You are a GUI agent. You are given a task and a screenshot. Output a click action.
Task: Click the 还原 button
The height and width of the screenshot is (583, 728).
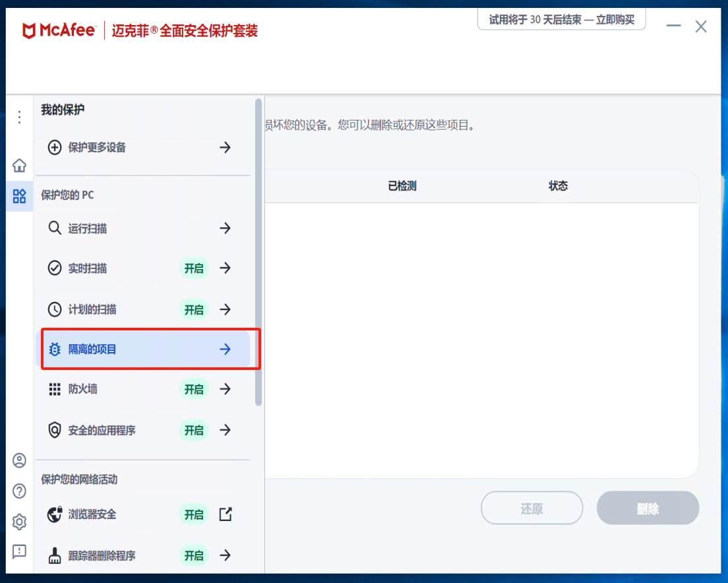(531, 508)
